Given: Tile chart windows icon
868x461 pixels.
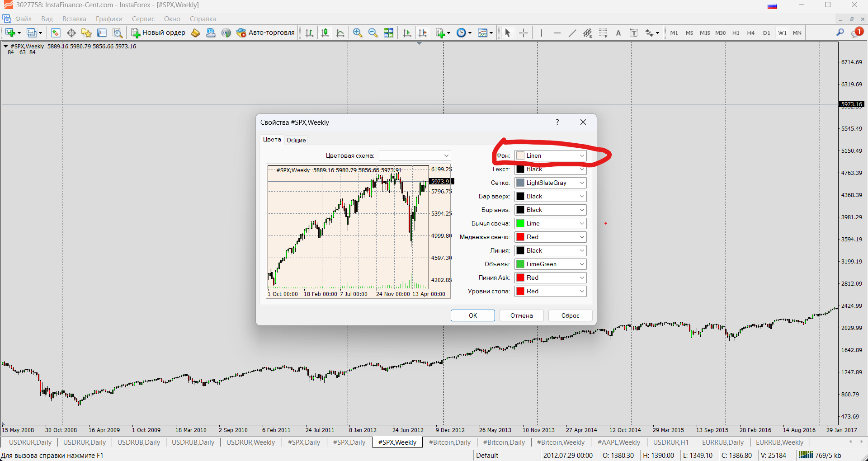Looking at the screenshot, I should point(388,33).
